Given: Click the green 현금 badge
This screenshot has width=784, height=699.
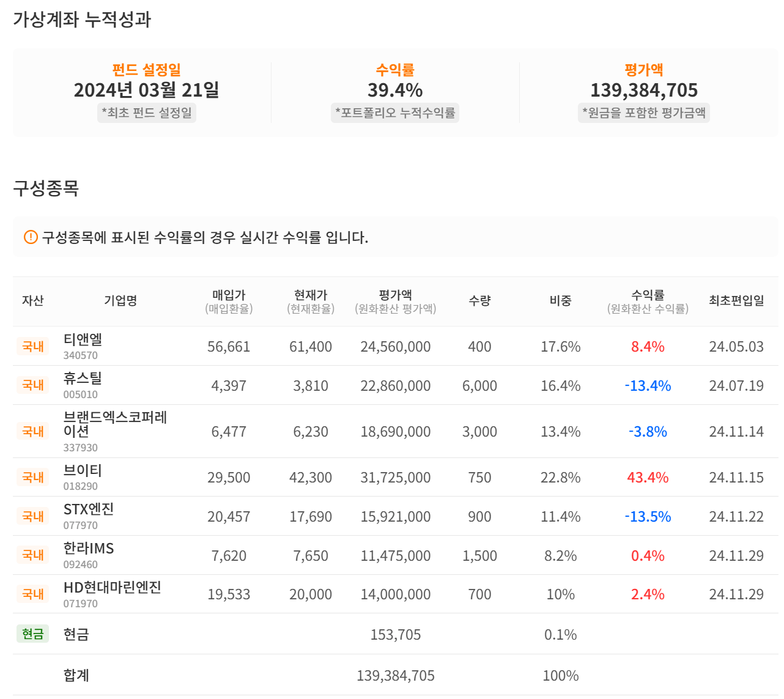Looking at the screenshot, I should 33,634.
